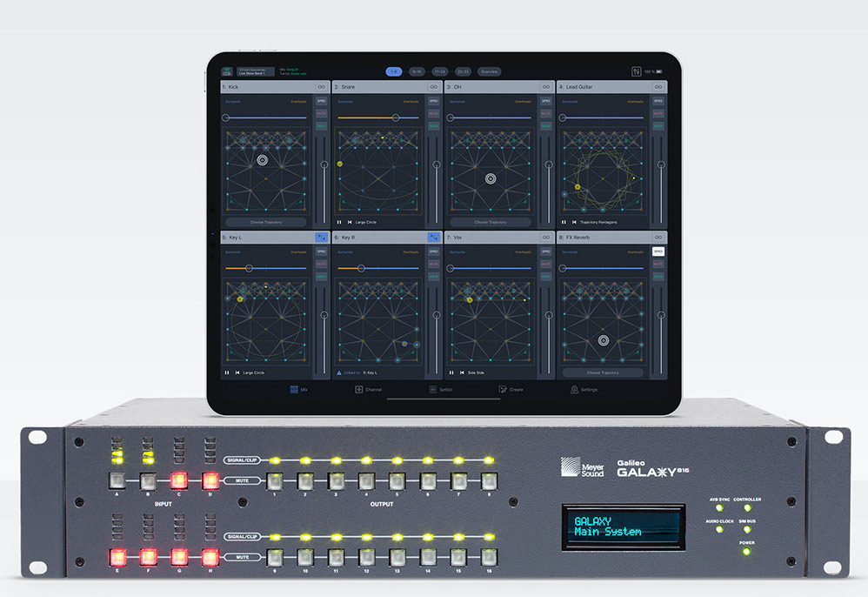868x597 pixels.
Task: Click the spatial position puck in OH panel
Action: coord(491,178)
